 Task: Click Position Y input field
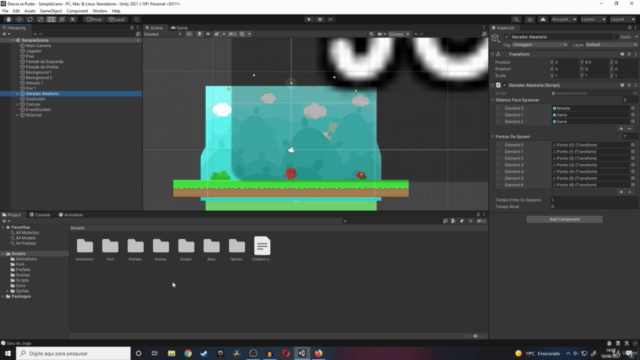tap(597, 62)
